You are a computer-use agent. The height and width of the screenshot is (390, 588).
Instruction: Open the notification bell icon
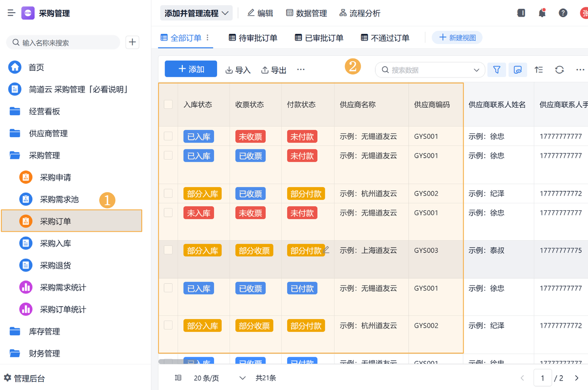[542, 13]
